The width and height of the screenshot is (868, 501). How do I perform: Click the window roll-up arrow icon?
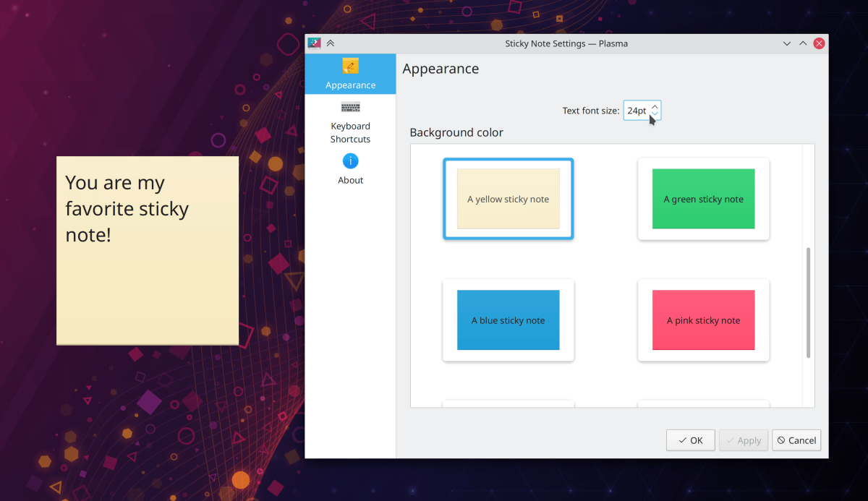click(x=330, y=43)
